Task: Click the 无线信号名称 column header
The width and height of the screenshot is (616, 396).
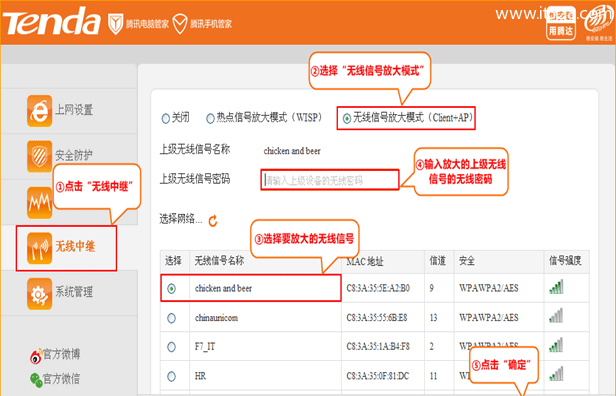Action: click(x=219, y=260)
